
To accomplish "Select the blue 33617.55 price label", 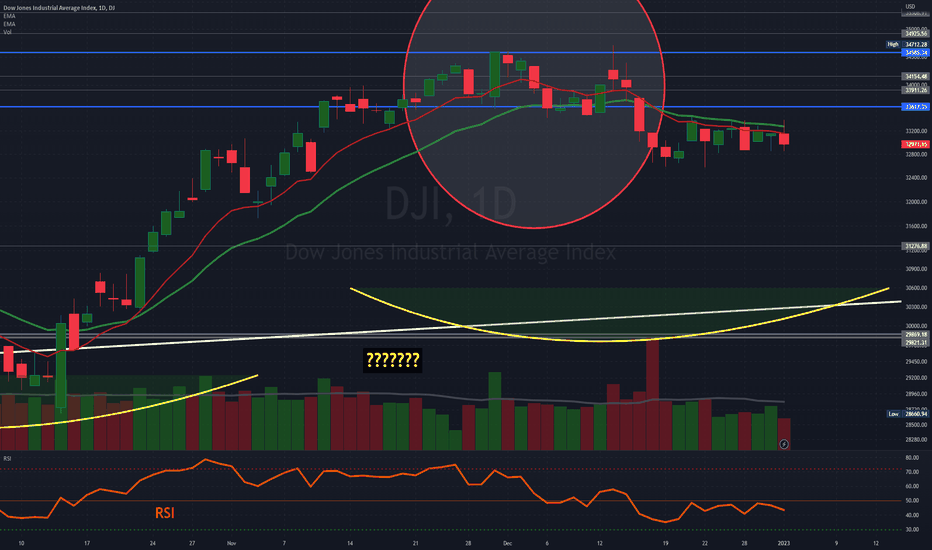I will click(915, 107).
